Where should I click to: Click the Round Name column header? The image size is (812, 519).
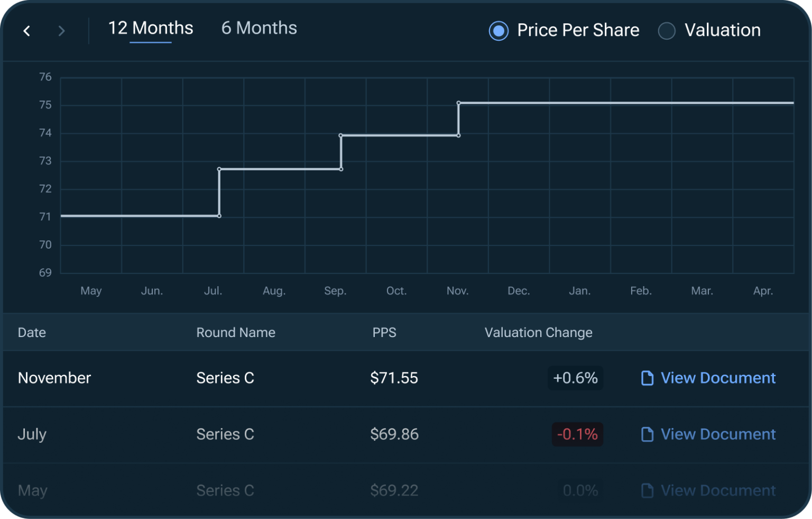click(x=236, y=332)
